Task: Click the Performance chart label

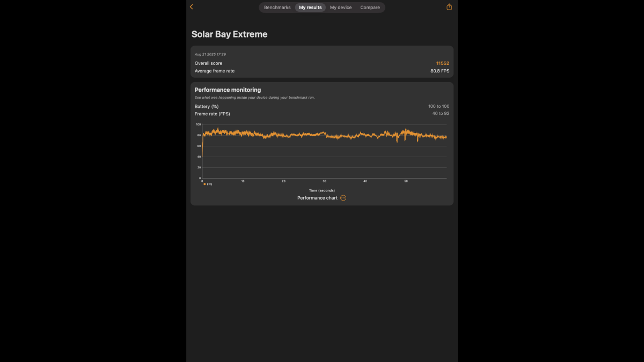Action: click(318, 198)
